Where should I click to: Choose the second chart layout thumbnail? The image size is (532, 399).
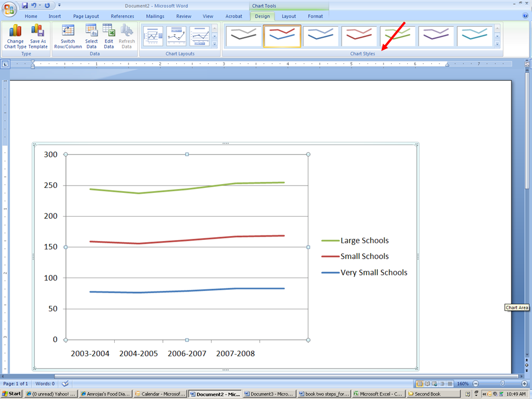(x=176, y=36)
